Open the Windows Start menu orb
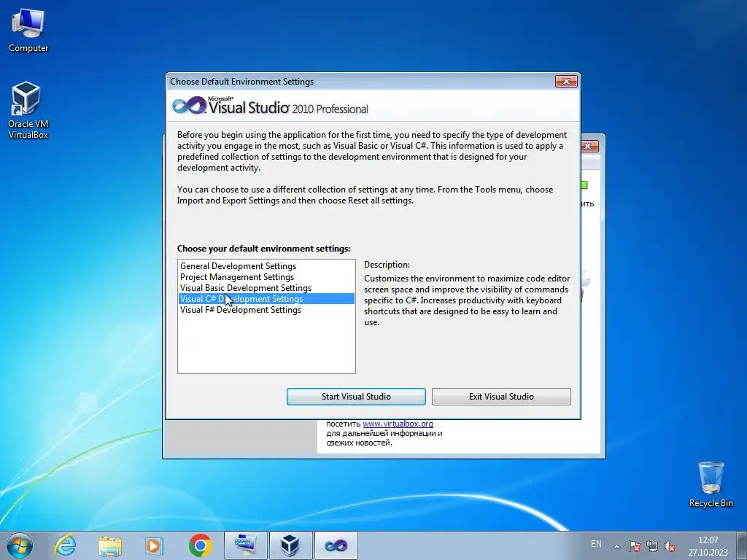Viewport: 747px width, 560px height. 20,545
